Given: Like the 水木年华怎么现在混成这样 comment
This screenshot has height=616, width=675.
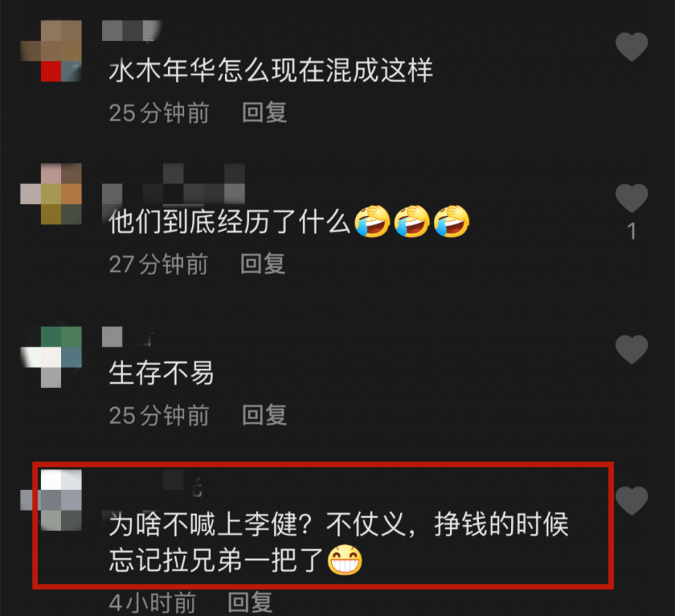Looking at the screenshot, I should coord(631,46).
